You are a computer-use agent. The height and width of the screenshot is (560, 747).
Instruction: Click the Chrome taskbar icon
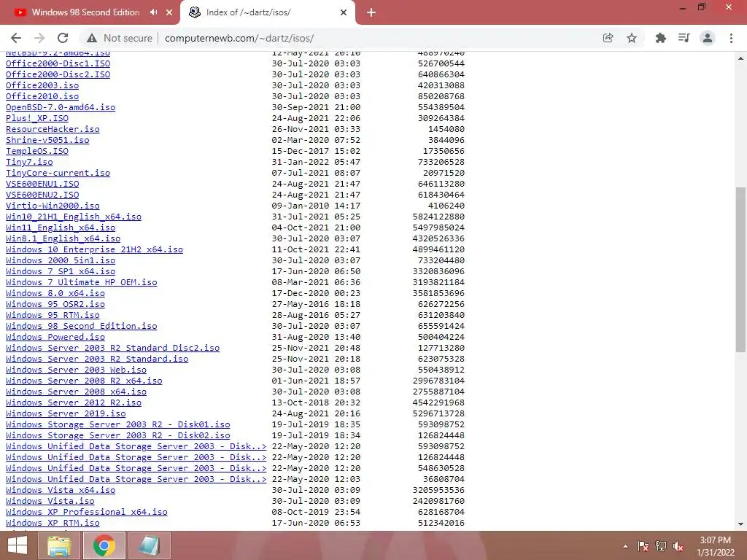(x=104, y=545)
